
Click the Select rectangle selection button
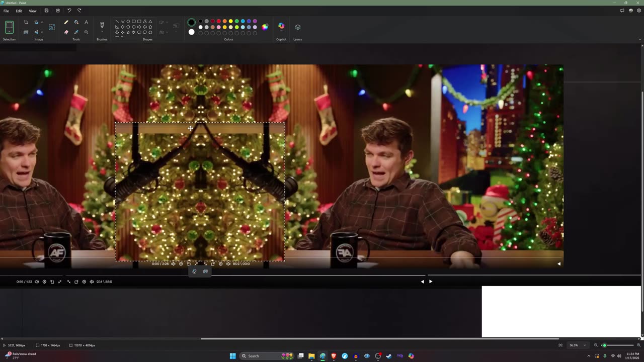coord(9,27)
